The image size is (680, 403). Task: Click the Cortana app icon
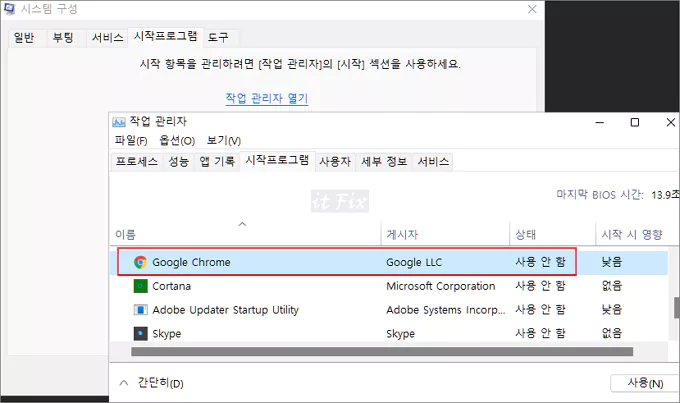[140, 286]
